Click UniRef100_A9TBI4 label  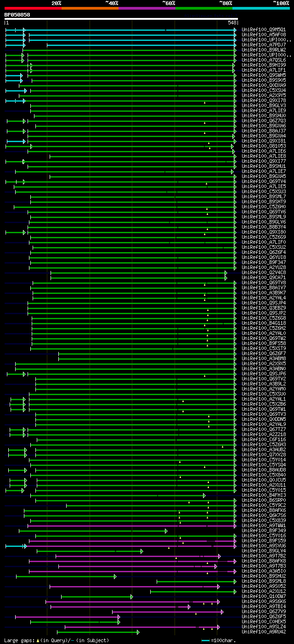pos(265,606)
